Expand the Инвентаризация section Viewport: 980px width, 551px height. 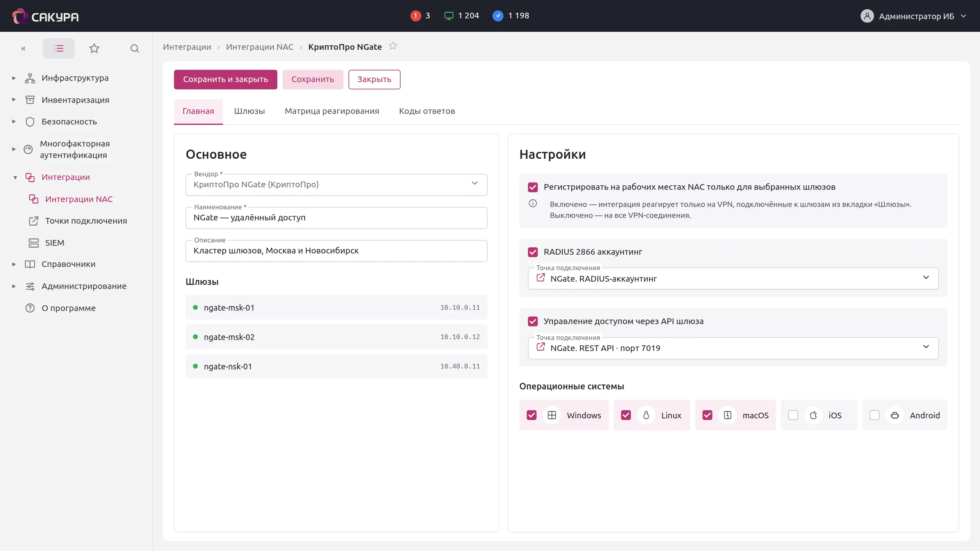click(14, 100)
